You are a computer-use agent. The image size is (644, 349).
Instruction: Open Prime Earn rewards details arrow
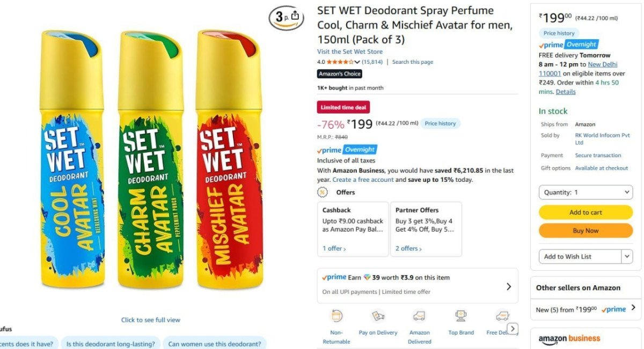tap(509, 286)
